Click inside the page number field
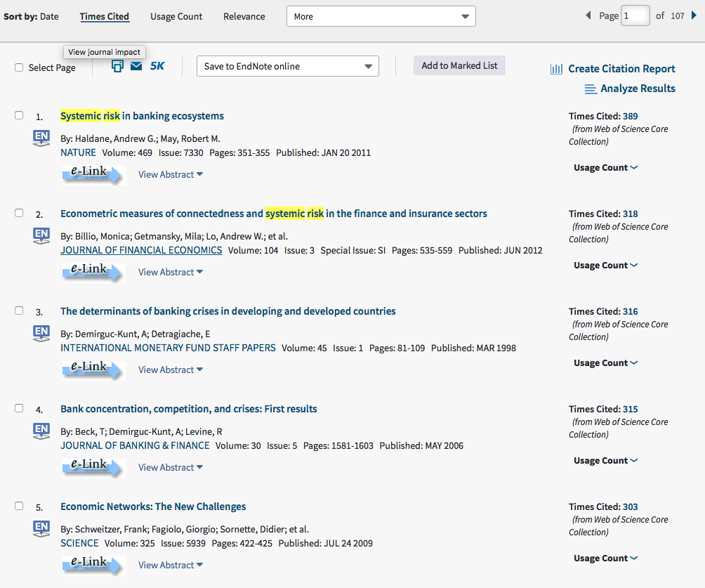The height and width of the screenshot is (588, 705). [635, 15]
